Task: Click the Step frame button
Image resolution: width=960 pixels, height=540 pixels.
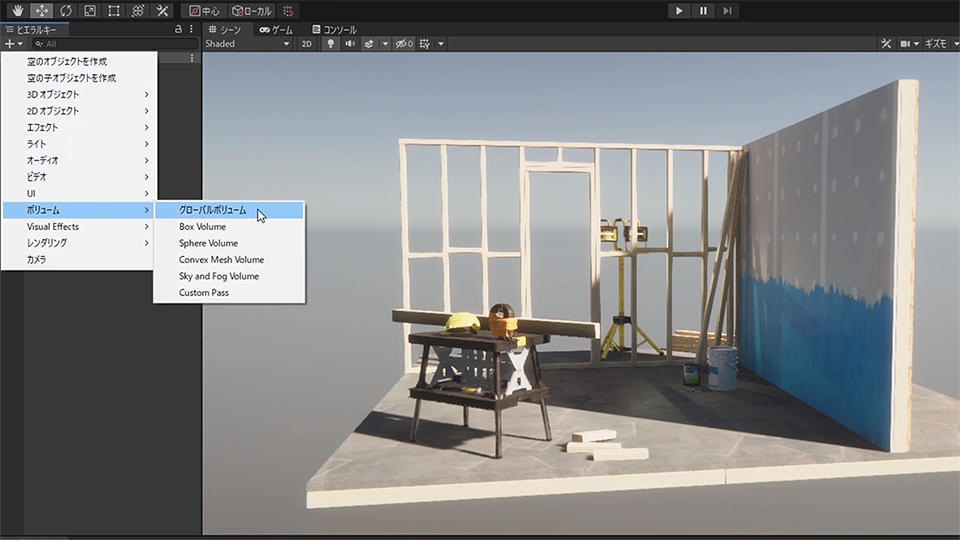Action: point(728,10)
